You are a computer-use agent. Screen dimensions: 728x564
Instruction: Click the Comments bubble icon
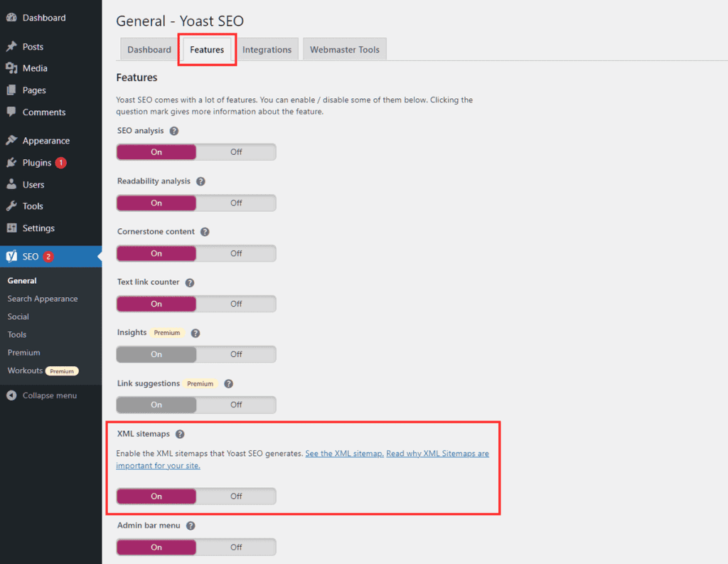[11, 112]
